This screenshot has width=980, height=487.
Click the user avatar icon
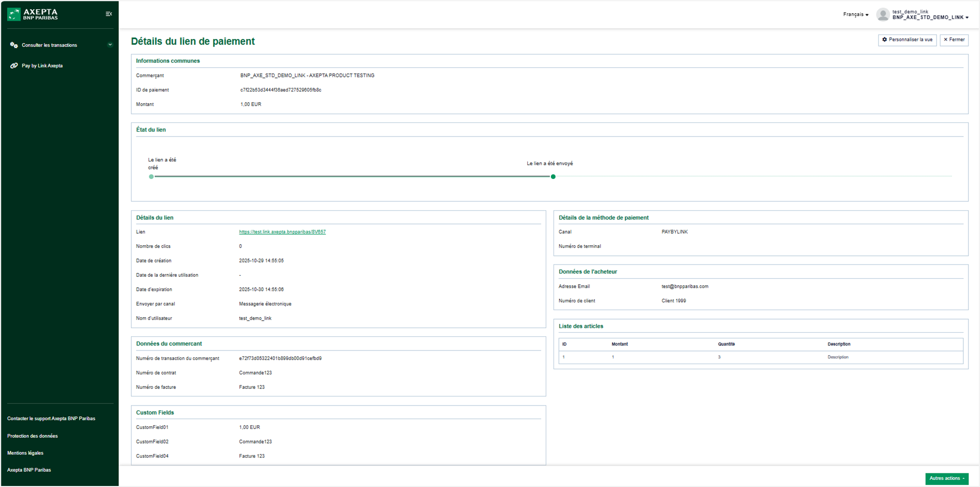882,15
